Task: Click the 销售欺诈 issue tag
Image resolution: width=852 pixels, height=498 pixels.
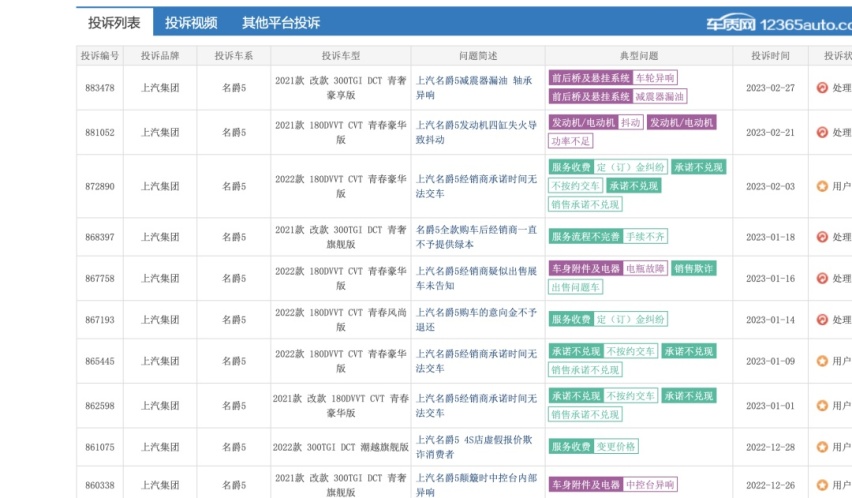Action: pyautogui.click(x=693, y=268)
